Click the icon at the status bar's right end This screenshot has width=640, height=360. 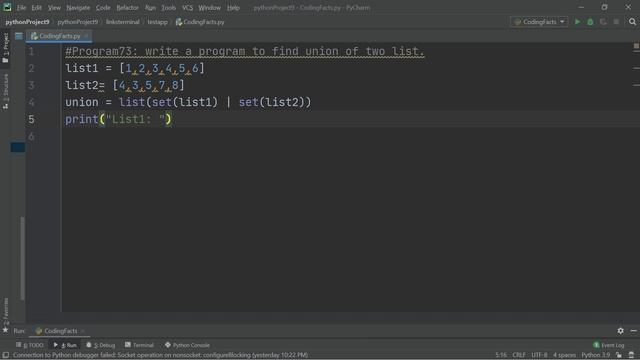[632, 355]
